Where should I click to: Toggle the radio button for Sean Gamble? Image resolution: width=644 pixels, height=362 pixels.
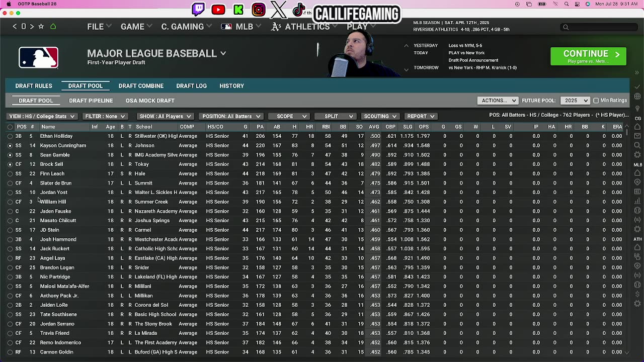[10, 155]
